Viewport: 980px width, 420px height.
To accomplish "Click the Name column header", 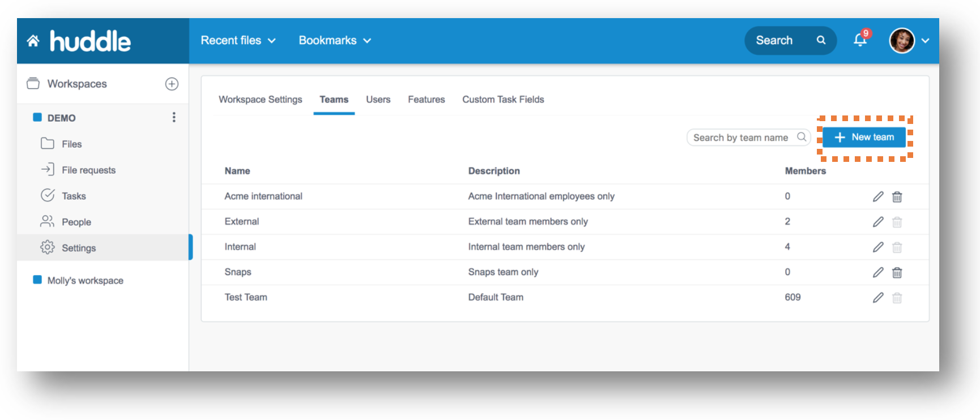I will 237,171.
